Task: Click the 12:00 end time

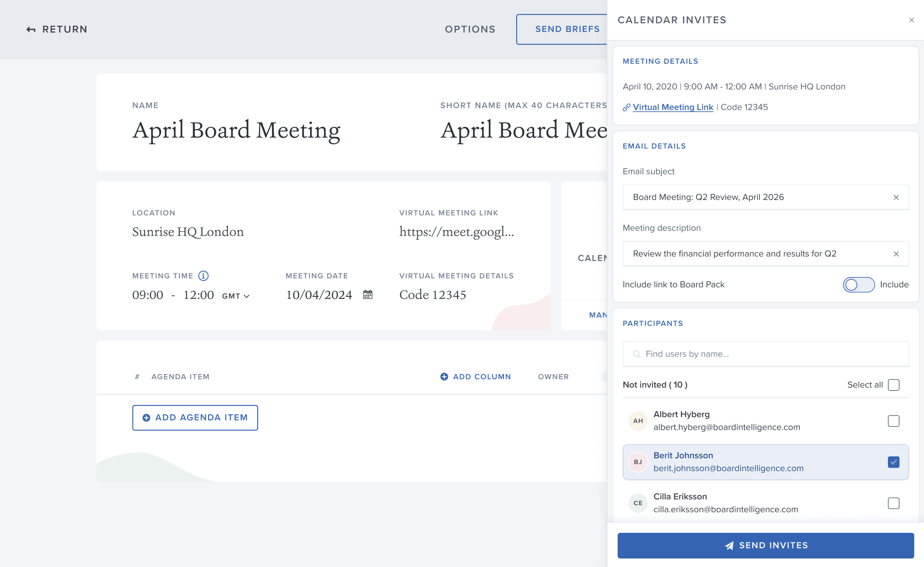Action: (199, 295)
